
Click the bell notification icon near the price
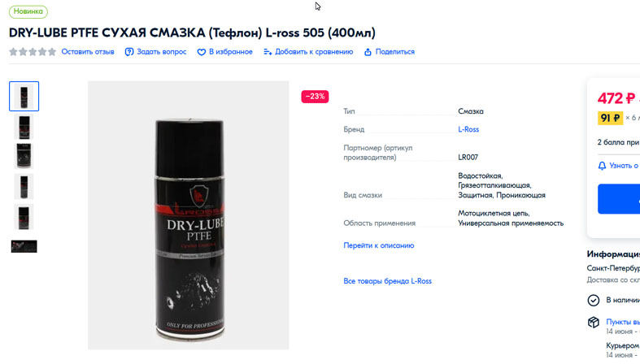click(x=602, y=166)
